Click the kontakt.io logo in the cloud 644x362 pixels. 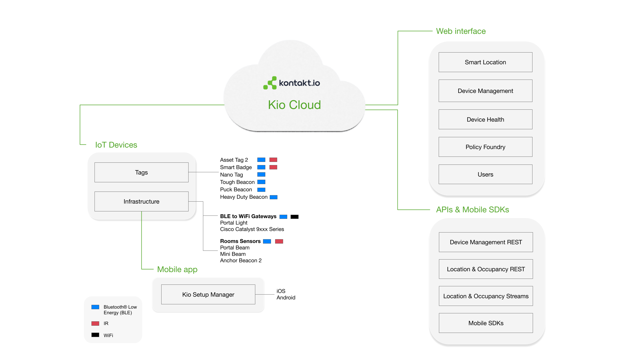coord(292,83)
